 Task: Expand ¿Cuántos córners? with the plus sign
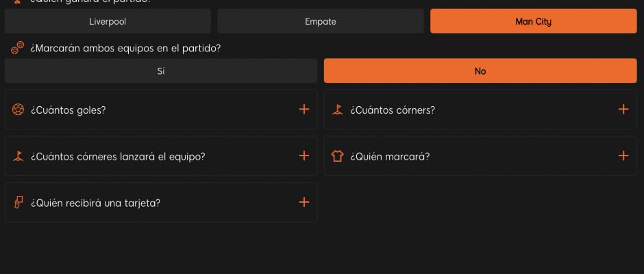[x=623, y=110]
